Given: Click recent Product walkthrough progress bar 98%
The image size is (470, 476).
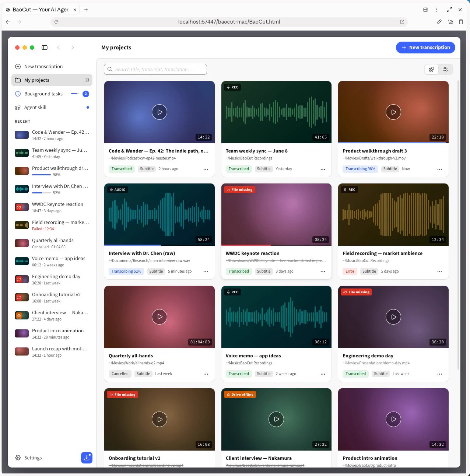Looking at the screenshot, I should pyautogui.click(x=41, y=175).
